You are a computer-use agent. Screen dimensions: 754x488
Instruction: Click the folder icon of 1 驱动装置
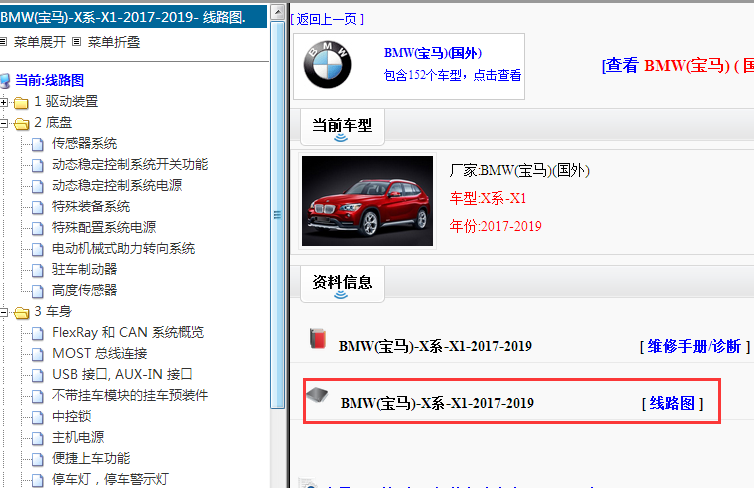point(21,102)
